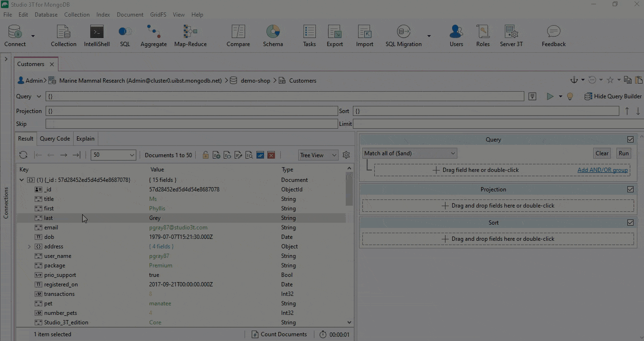Screen dimensions: 644x341
Task: Open the Match all of ($and) dropdown
Action: point(410,153)
